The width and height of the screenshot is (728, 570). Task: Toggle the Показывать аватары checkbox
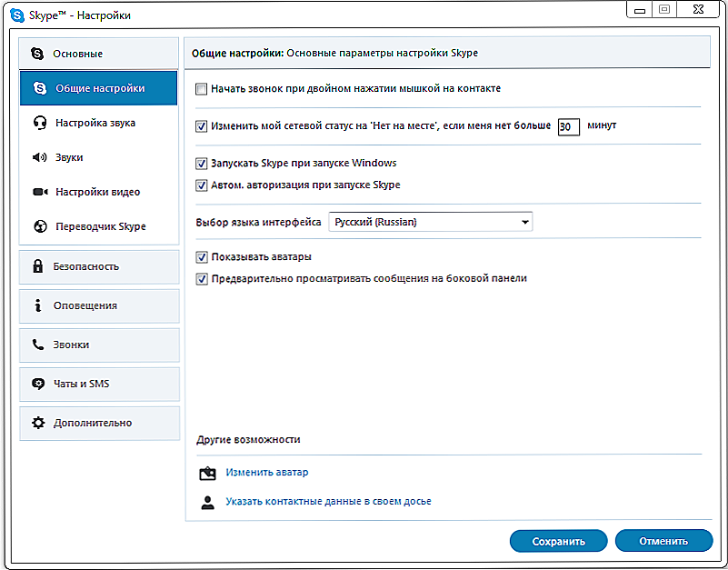(x=202, y=257)
